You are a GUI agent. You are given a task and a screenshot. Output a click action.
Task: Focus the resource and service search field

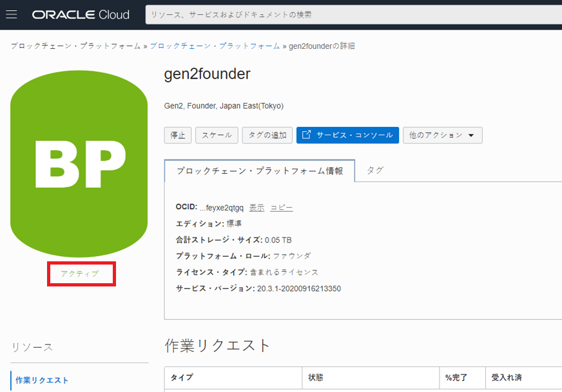coord(353,15)
